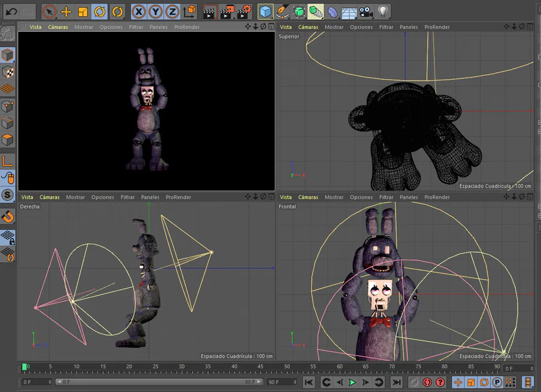
Task: Toggle the Z axis lock
Action: (172, 12)
